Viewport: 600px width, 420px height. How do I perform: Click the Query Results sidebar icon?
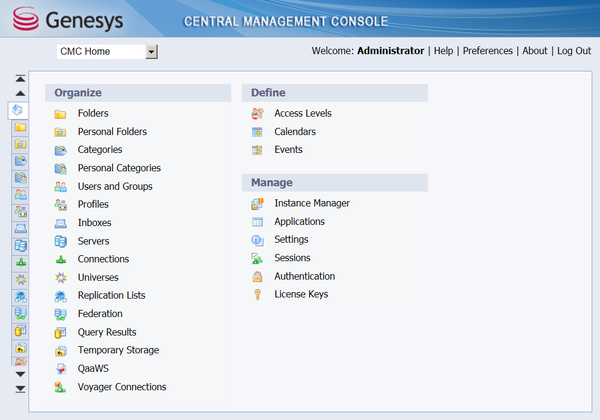(x=20, y=330)
